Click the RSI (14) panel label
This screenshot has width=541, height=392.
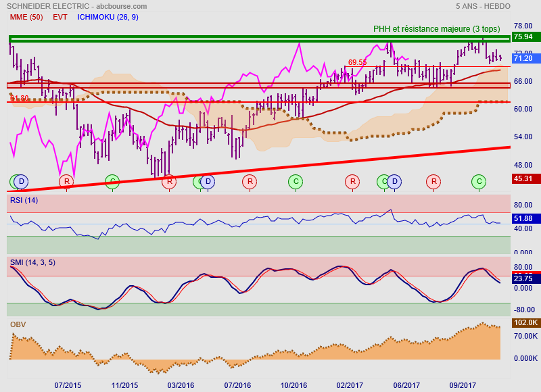click(x=24, y=200)
